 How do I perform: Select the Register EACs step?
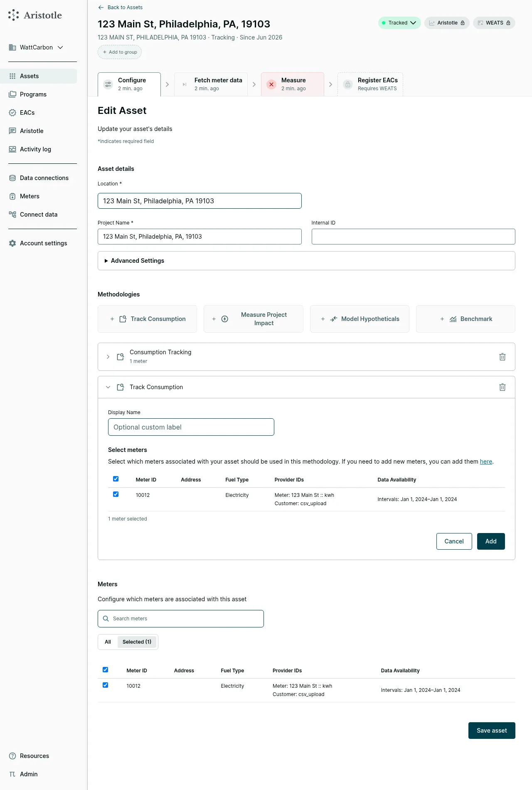(x=370, y=84)
